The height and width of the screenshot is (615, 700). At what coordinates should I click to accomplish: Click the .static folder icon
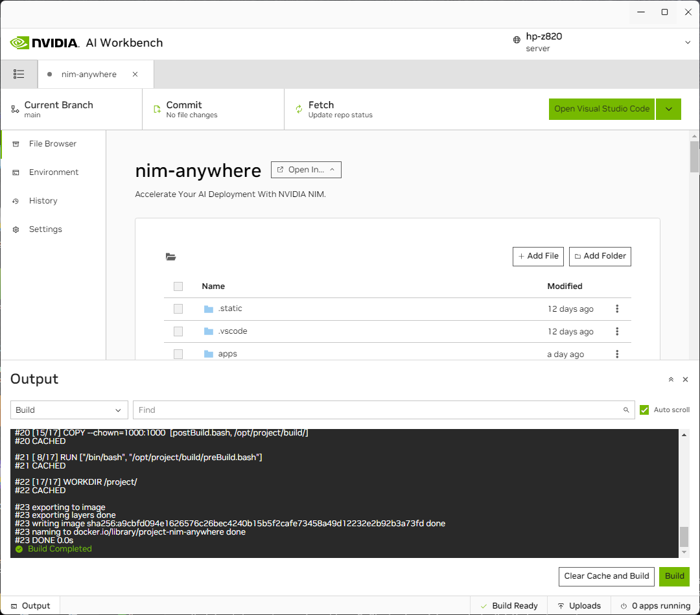(209, 309)
